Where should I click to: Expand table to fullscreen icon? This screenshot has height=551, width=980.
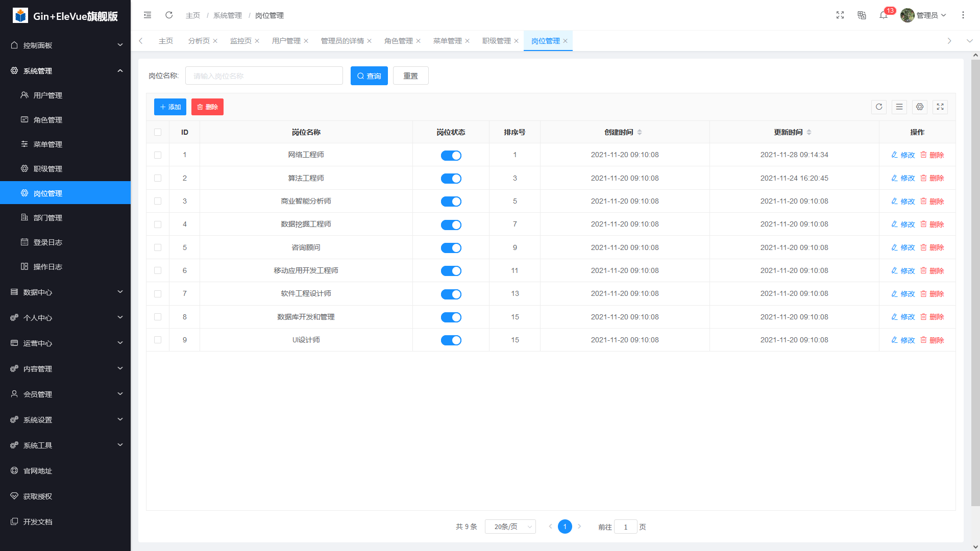point(940,107)
